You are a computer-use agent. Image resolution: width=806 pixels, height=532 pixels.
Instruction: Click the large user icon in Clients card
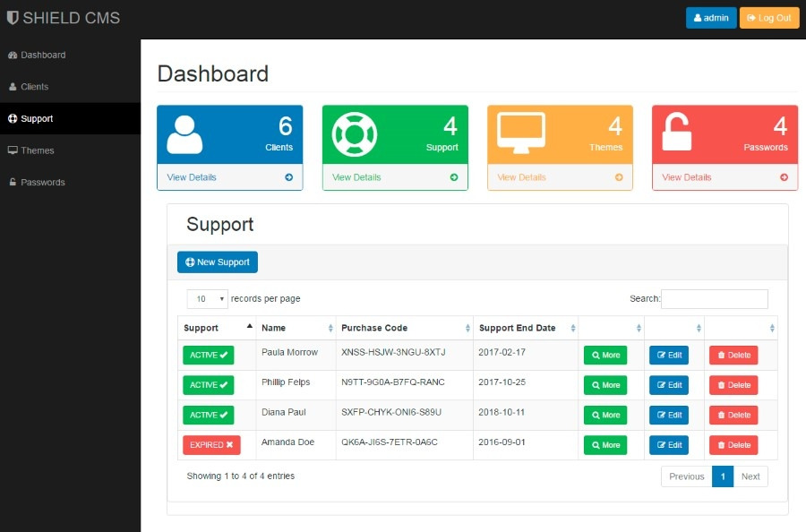point(184,134)
